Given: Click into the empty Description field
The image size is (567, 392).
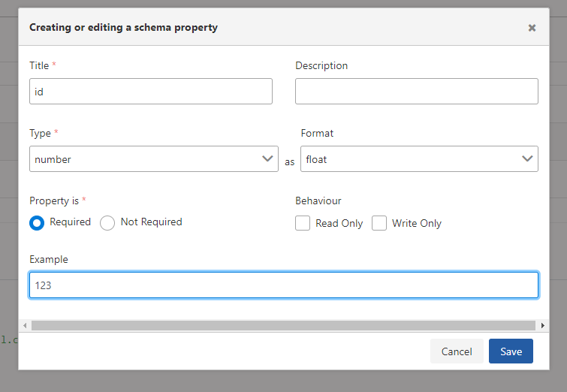Looking at the screenshot, I should pyautogui.click(x=416, y=92).
